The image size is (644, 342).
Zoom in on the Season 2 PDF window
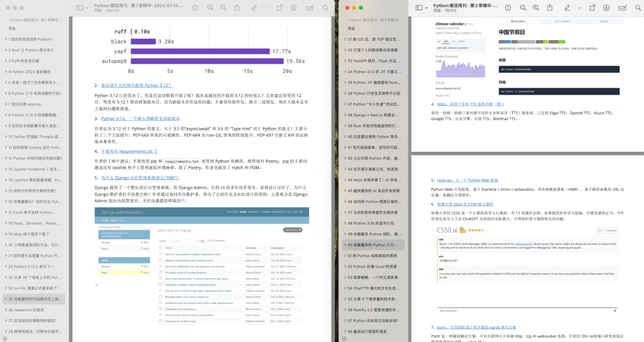(x=536, y=8)
